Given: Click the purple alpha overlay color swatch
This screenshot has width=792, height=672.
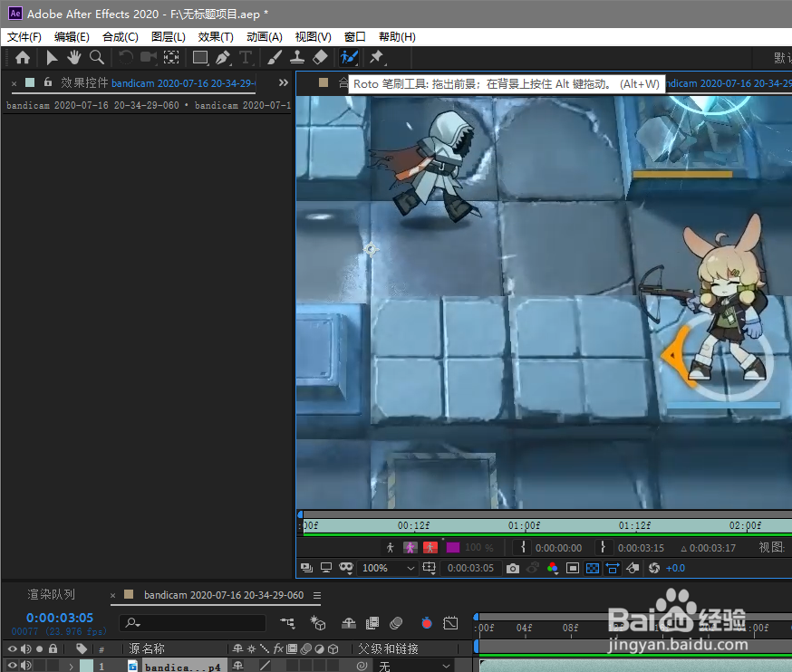Looking at the screenshot, I should pos(453,547).
